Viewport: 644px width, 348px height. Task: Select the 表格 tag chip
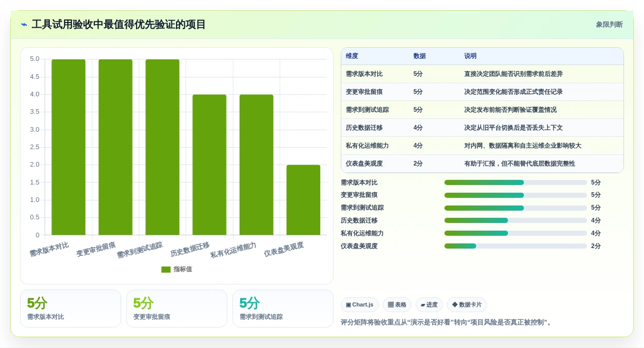pos(397,305)
